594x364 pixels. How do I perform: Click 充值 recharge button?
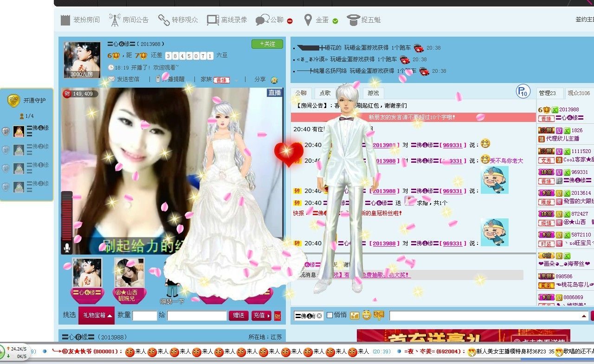pos(261,315)
